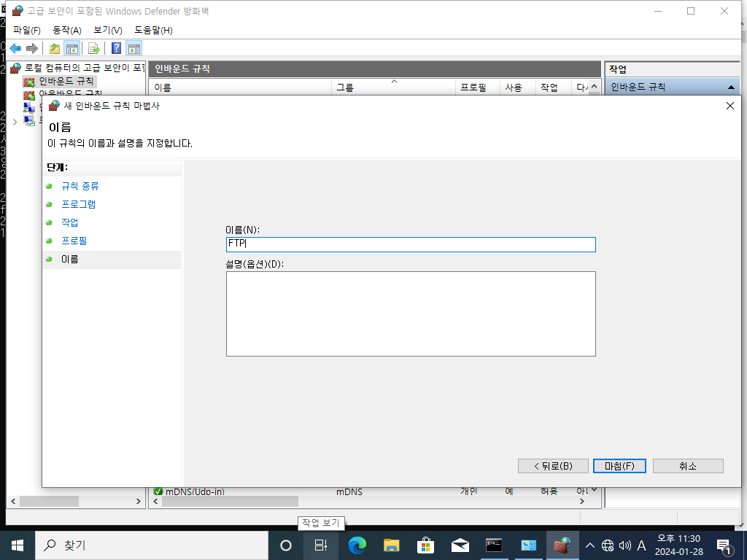Launch Microsoft Edge from taskbar
Image resolution: width=747 pixels, height=560 pixels.
(357, 545)
